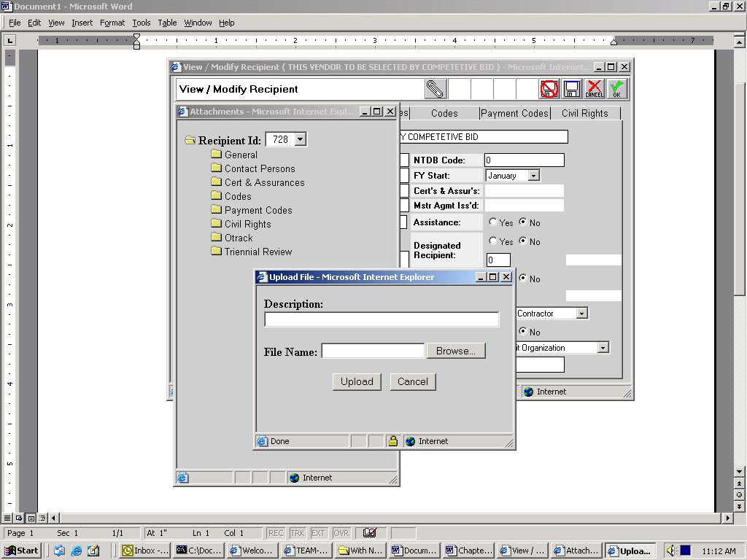This screenshot has height=560, width=747.
Task: Click the red X CANCEL toolbar icon
Action: (x=594, y=88)
